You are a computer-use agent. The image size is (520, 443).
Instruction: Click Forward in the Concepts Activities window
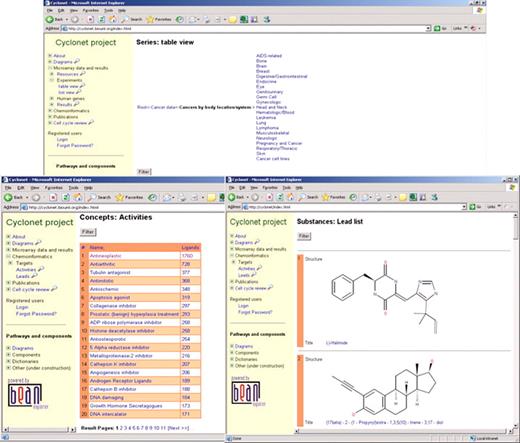pos(36,198)
